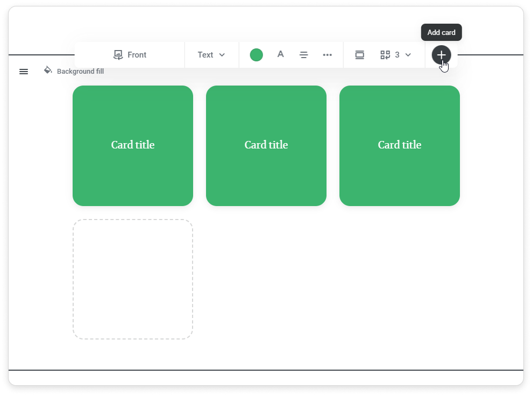The width and height of the screenshot is (532, 396).
Task: Click the text color A icon
Action: click(280, 54)
